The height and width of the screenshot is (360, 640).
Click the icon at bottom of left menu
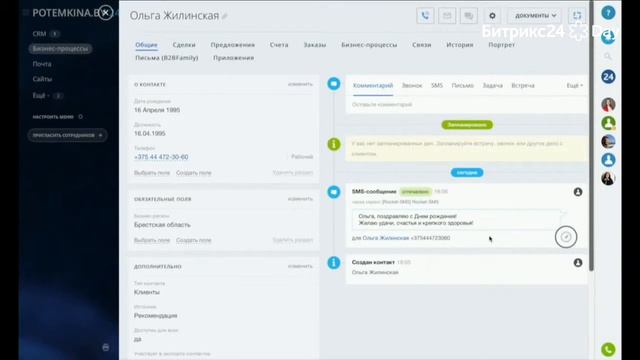tap(106, 347)
